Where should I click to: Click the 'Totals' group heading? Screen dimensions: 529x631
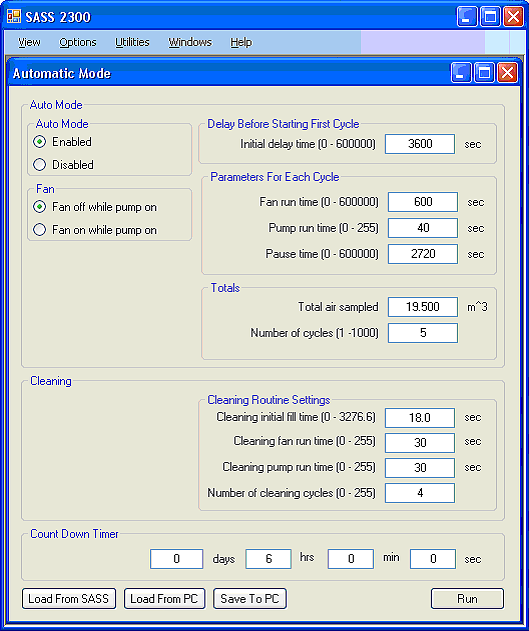[225, 288]
